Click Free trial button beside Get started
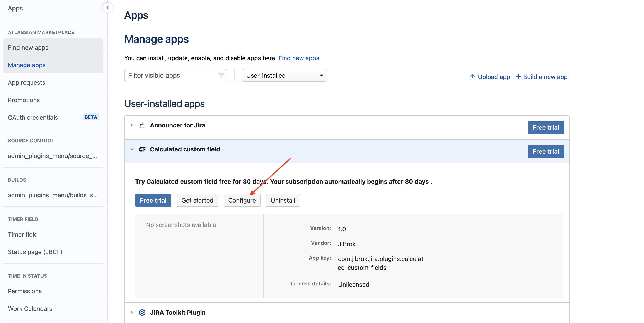 [153, 200]
